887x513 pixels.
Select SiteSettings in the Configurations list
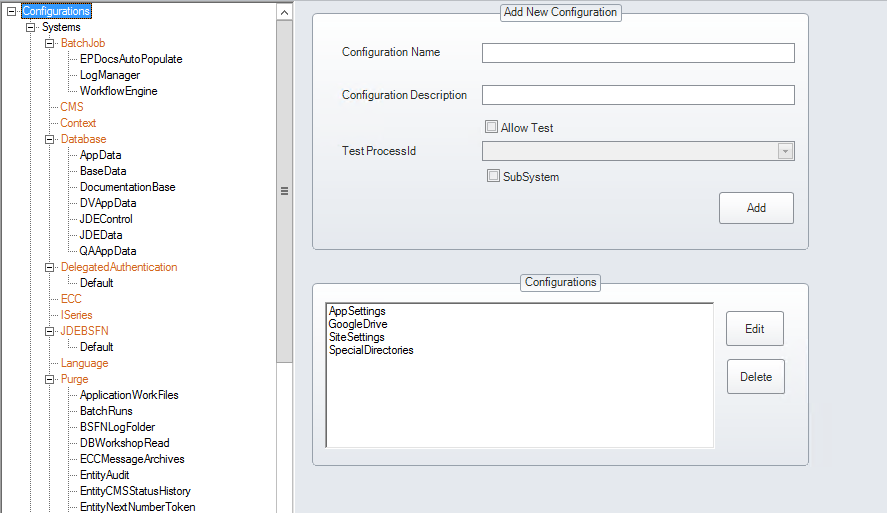[x=357, y=337]
